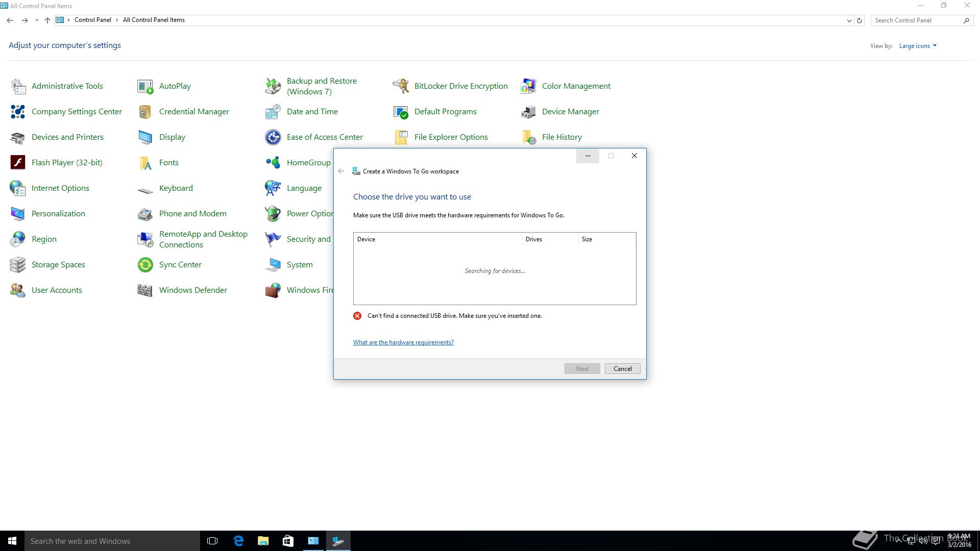Open the Fonts icon
Image resolution: width=980 pixels, height=551 pixels.
tap(145, 163)
